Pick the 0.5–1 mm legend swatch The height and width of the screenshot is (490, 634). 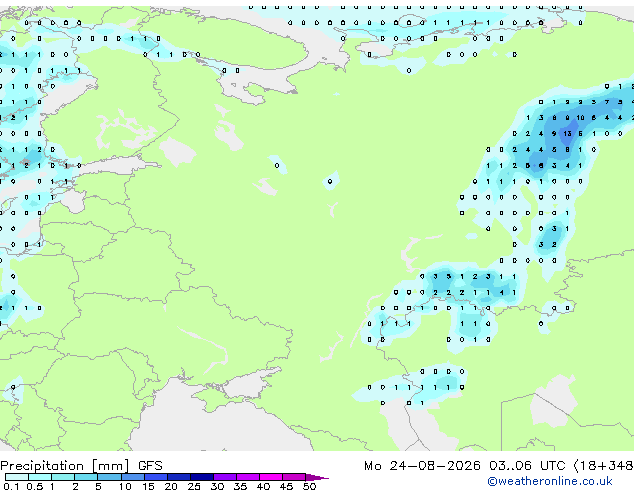(x=40, y=477)
